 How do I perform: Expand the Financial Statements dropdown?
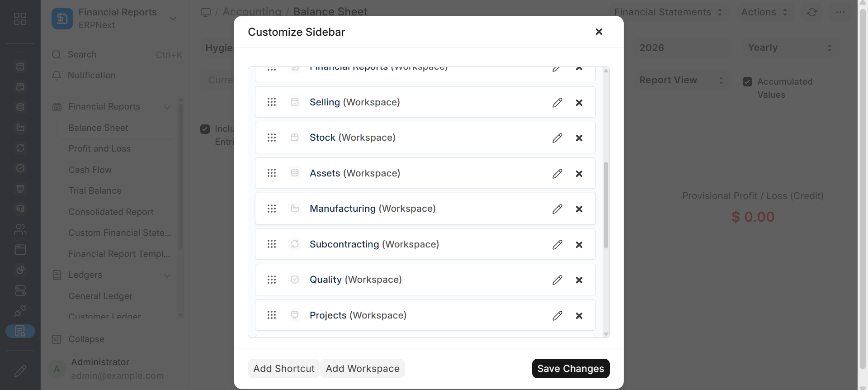668,12
